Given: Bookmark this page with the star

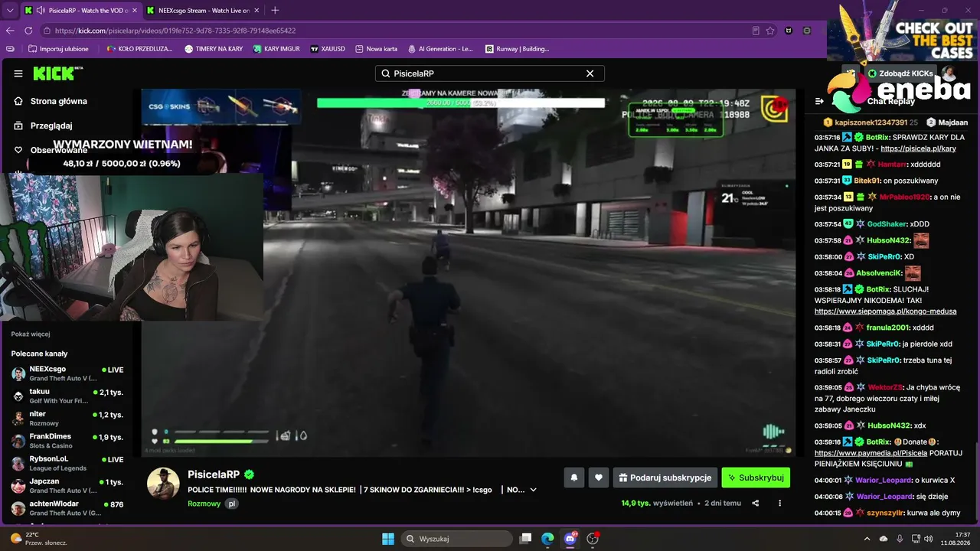Looking at the screenshot, I should pyautogui.click(x=770, y=31).
